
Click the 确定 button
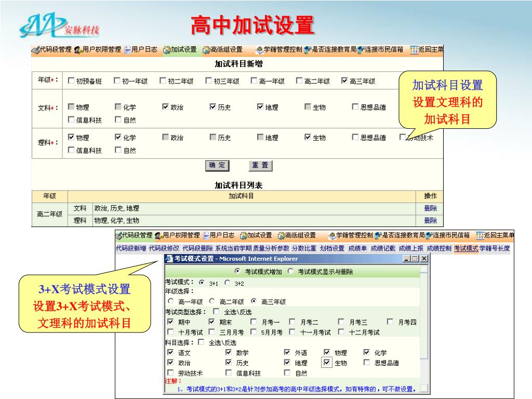coord(217,165)
